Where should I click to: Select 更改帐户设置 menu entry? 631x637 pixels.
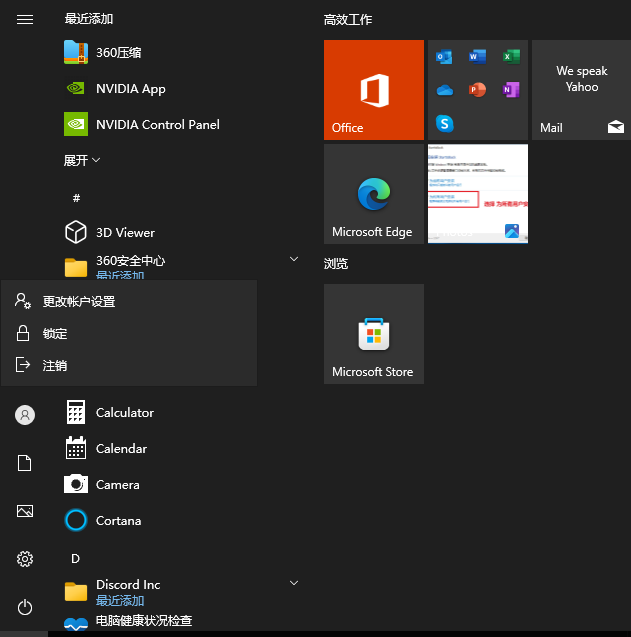pos(129,301)
